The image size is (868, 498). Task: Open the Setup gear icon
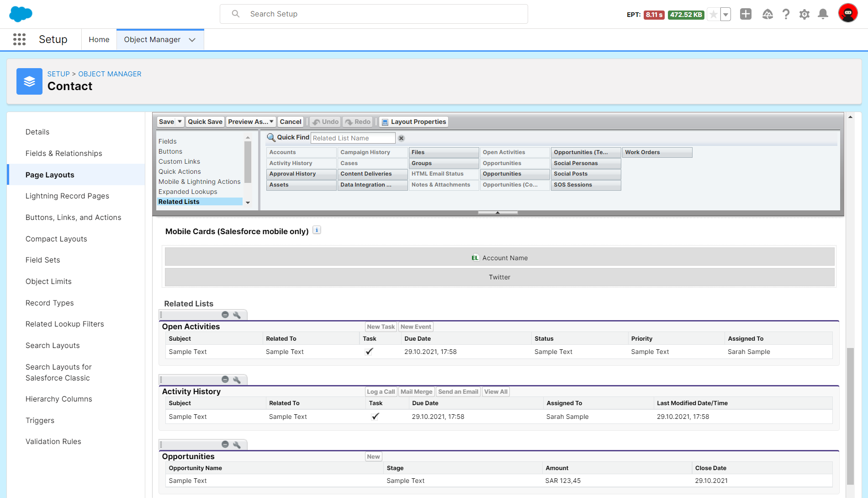[x=804, y=14]
